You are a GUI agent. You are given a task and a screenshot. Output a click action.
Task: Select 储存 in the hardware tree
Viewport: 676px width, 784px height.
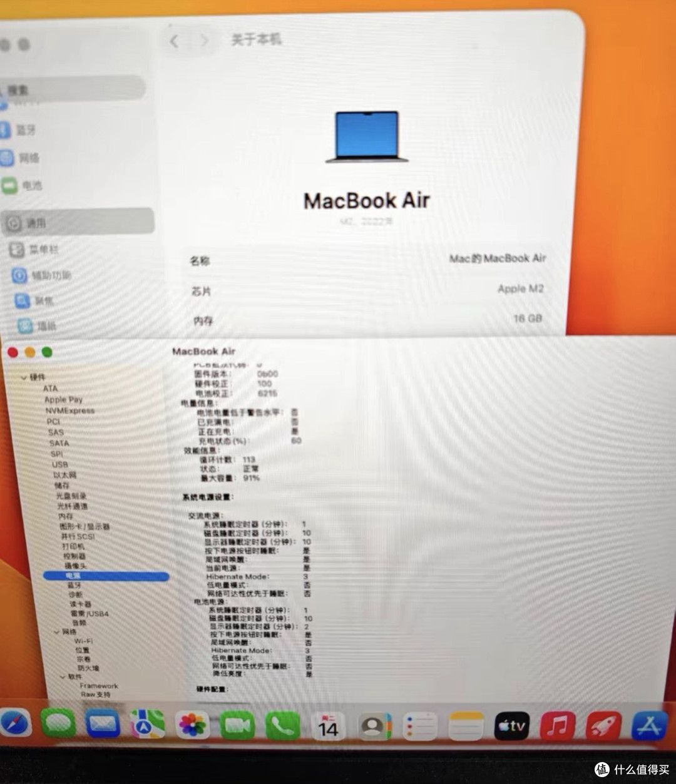[62, 486]
